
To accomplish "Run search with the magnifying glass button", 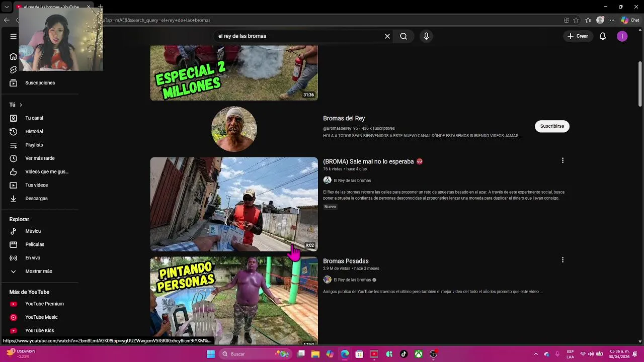I will pos(404,36).
